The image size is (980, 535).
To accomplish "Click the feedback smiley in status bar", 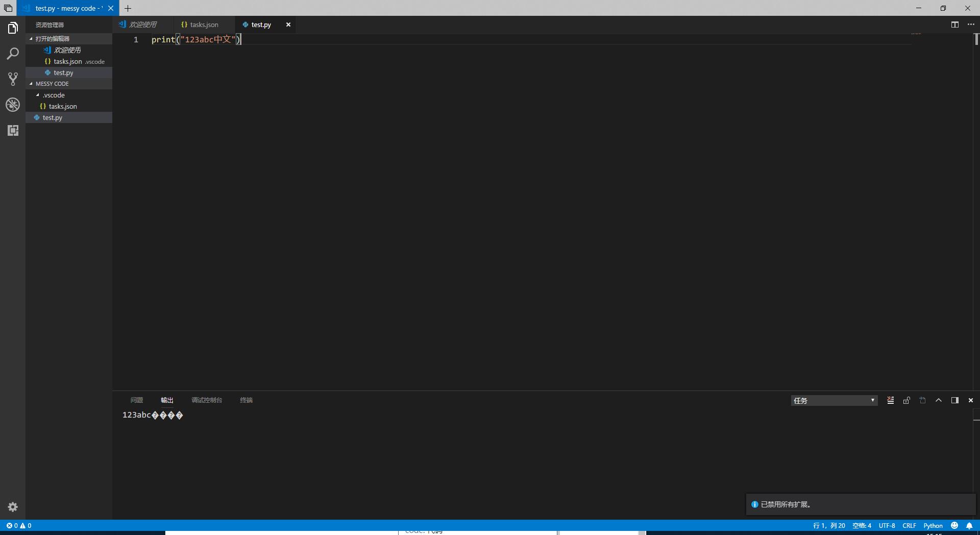I will (954, 525).
